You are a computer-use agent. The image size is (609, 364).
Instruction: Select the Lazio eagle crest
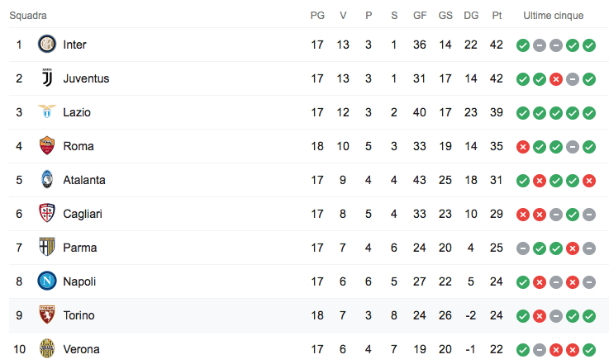pyautogui.click(x=46, y=112)
